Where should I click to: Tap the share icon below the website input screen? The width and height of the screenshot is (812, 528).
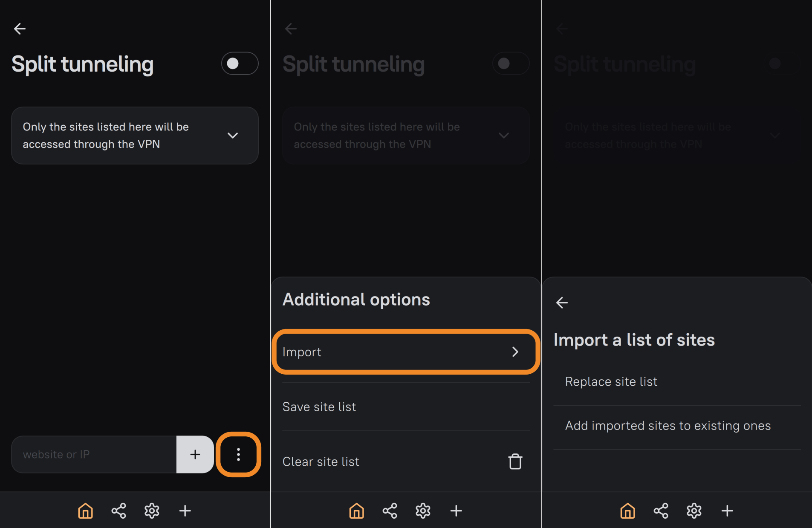click(x=118, y=511)
